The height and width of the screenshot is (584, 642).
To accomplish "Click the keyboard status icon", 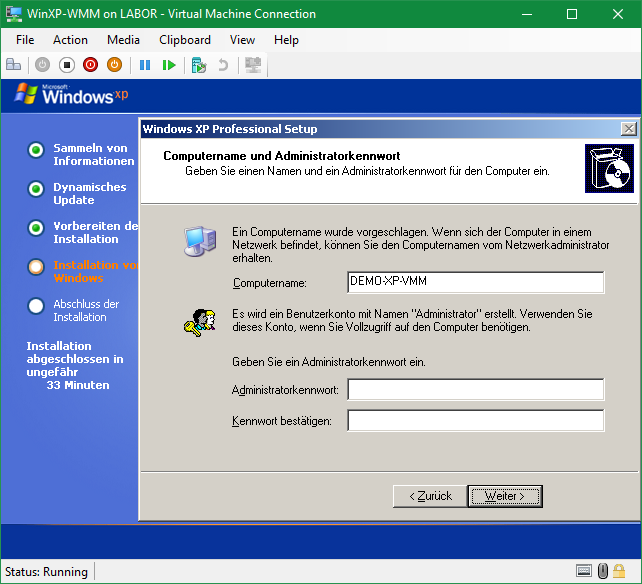I will pyautogui.click(x=584, y=571).
